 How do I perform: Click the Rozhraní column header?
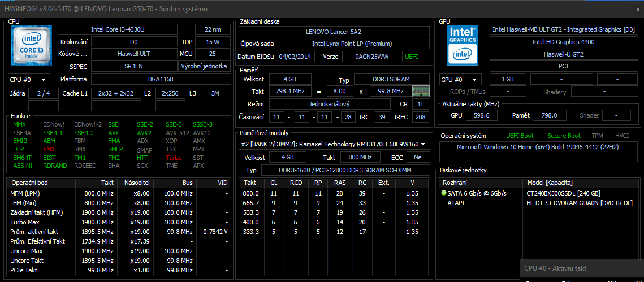(455, 183)
